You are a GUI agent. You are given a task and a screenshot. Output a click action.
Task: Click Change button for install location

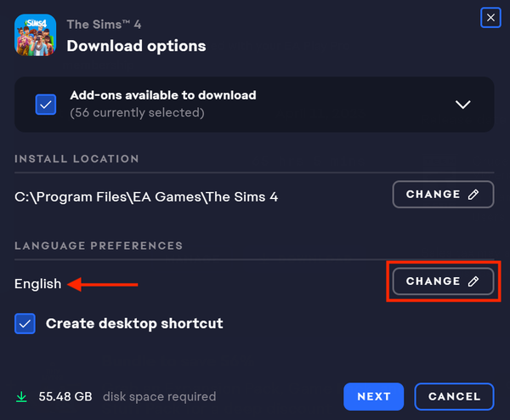(x=443, y=194)
